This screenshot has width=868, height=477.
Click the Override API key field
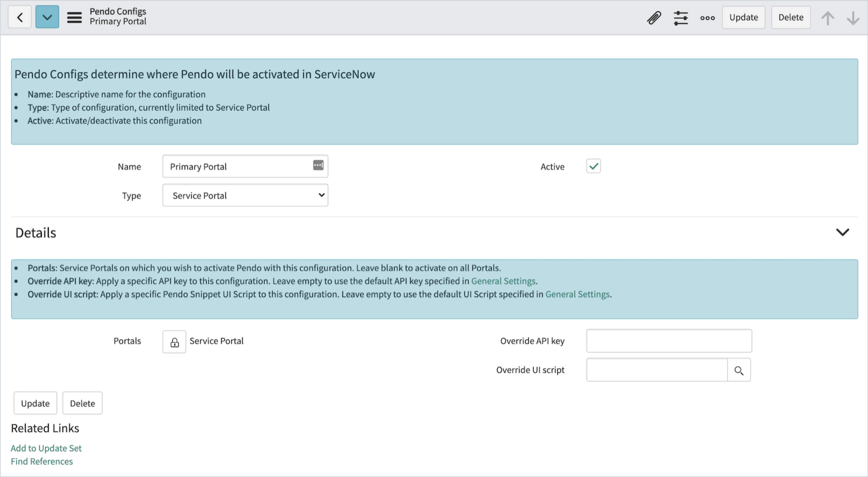point(669,341)
